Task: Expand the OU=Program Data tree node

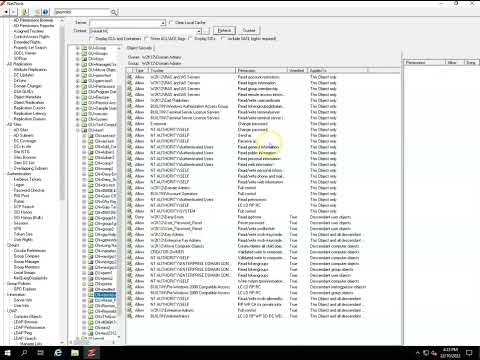Action: coord(78,92)
